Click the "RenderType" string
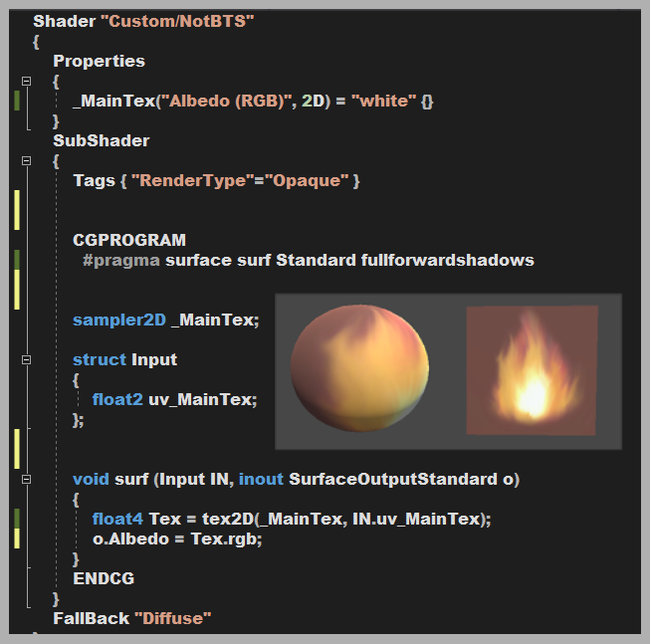The width and height of the screenshot is (650, 644). pyautogui.click(x=193, y=181)
